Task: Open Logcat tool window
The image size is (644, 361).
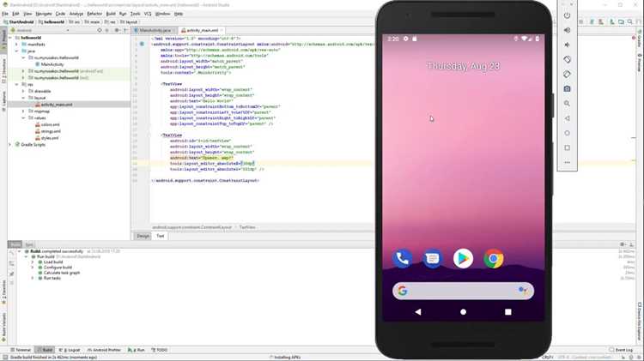Action: (70, 350)
